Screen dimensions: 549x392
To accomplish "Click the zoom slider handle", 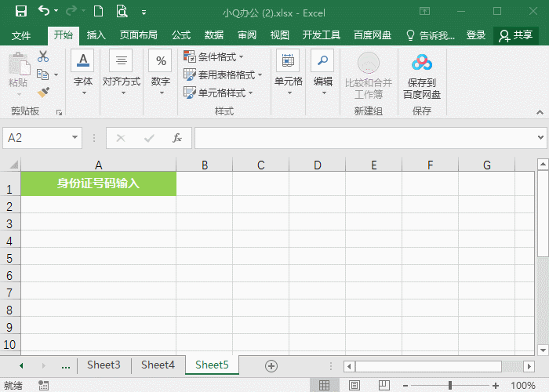I will 450,386.
